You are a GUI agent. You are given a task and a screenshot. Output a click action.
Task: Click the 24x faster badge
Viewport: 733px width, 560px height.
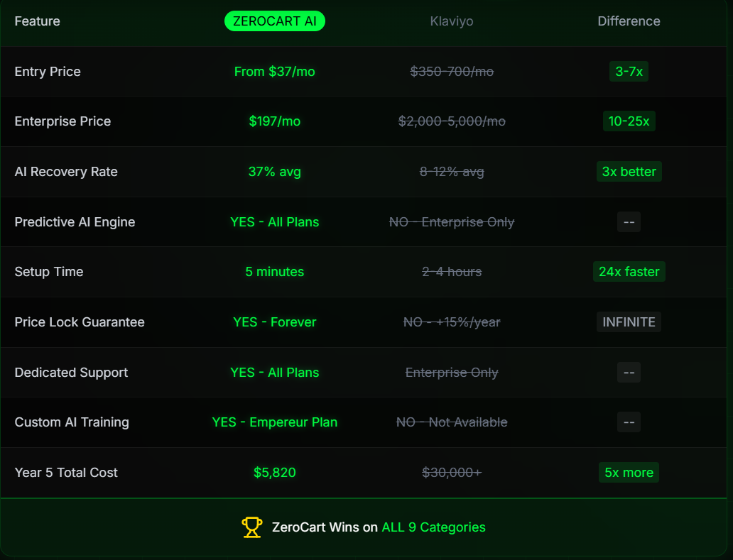pos(629,272)
